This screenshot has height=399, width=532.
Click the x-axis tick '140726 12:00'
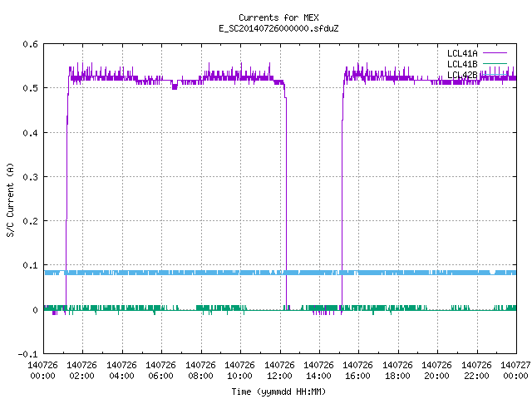(279, 371)
